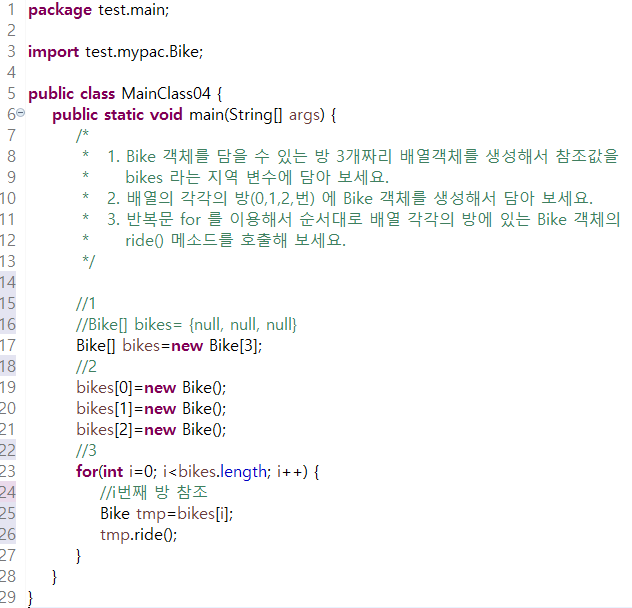The width and height of the screenshot is (632, 608).
Task: Click line number 29 in the gutter
Action: (x=8, y=597)
